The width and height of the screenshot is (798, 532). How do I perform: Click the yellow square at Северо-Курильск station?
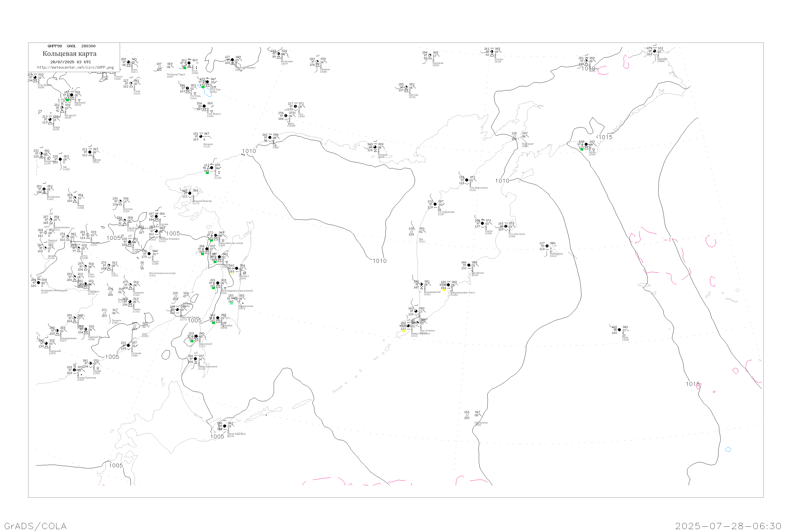point(404,331)
